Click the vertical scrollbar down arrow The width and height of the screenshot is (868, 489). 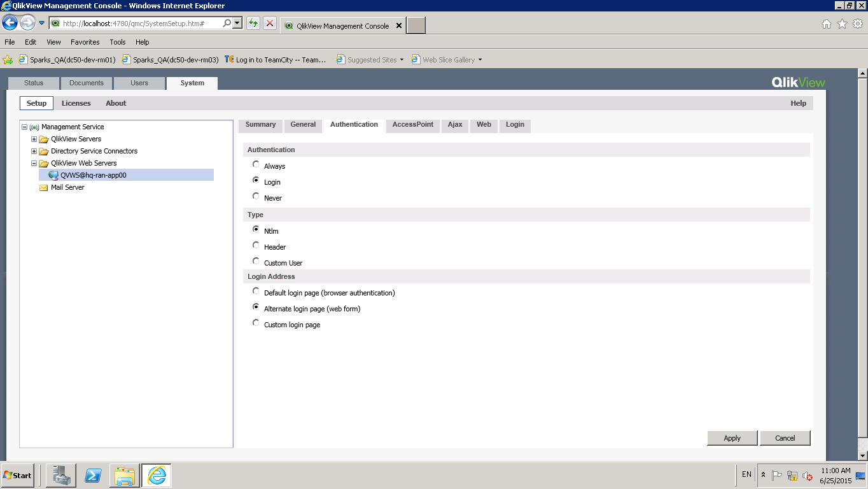(863, 456)
